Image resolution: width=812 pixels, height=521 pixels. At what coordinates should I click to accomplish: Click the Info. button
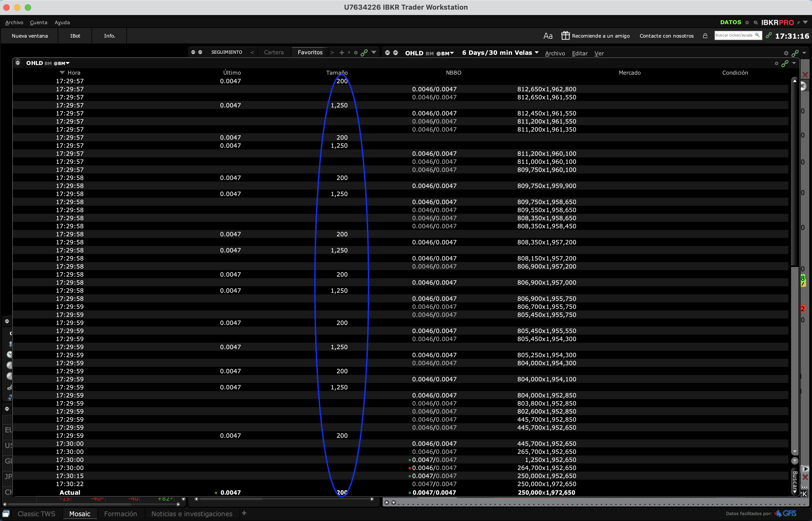click(x=109, y=36)
